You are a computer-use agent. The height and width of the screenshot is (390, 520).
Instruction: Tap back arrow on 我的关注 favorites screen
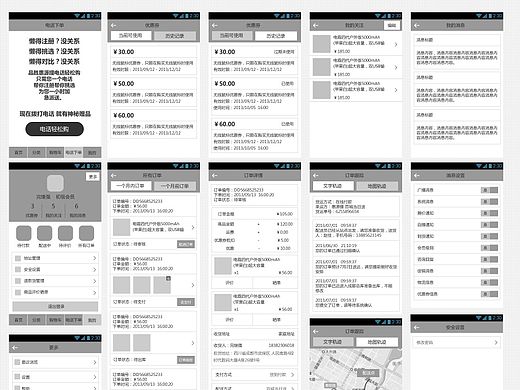[x=316, y=25]
